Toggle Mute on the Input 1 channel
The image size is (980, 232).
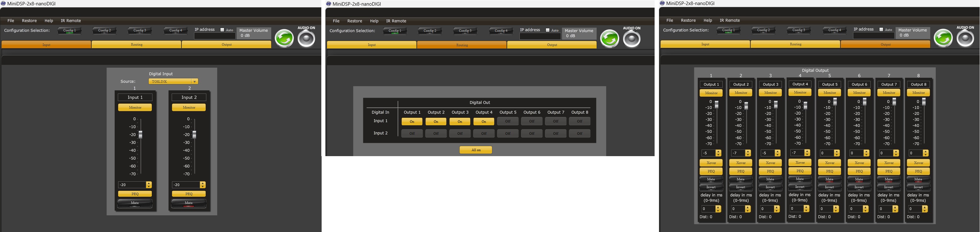click(135, 203)
